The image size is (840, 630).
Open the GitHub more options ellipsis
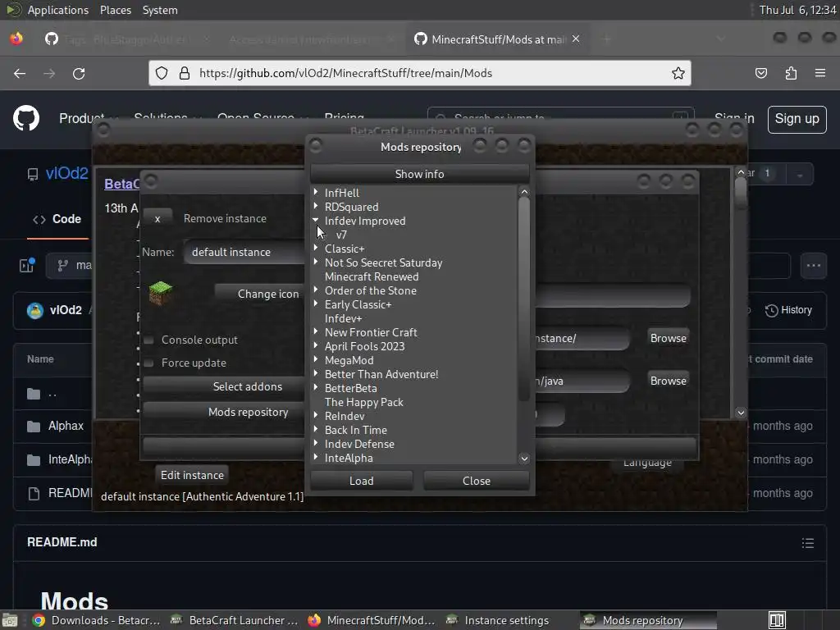813,265
